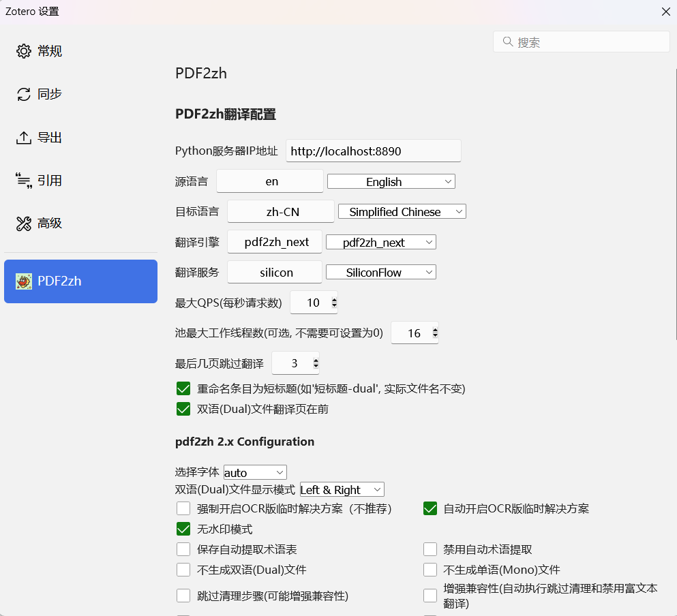Uncheck 重命名条目为短标题 checkbox
This screenshot has width=677, height=616.
pos(183,388)
